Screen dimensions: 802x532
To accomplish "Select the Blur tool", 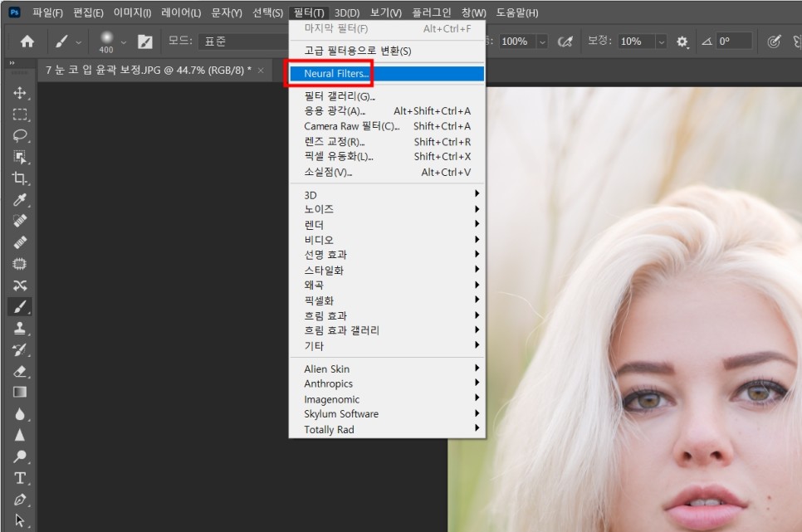I will point(20,414).
